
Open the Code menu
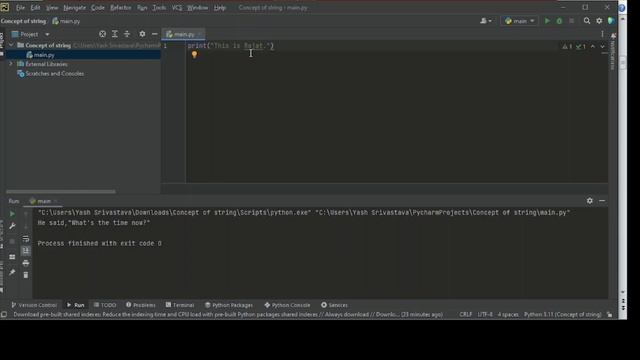[98, 8]
